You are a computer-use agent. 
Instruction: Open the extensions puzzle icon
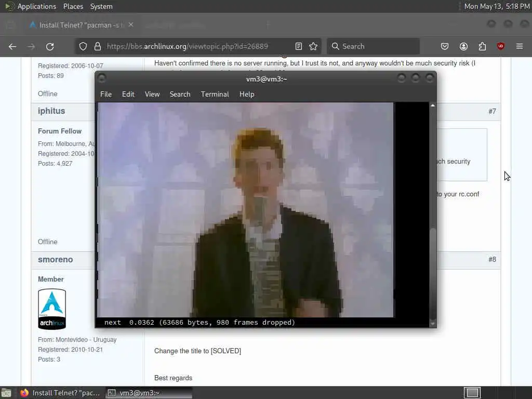(482, 46)
